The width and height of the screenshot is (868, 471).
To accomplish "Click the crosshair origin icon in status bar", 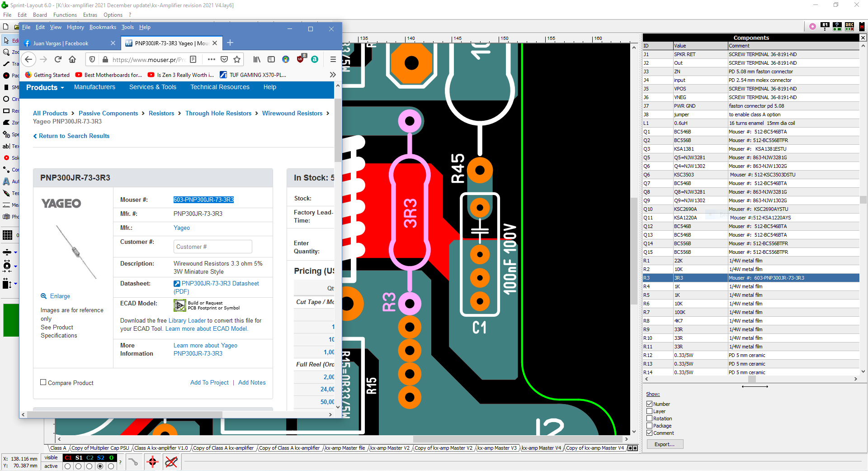I will point(152,462).
